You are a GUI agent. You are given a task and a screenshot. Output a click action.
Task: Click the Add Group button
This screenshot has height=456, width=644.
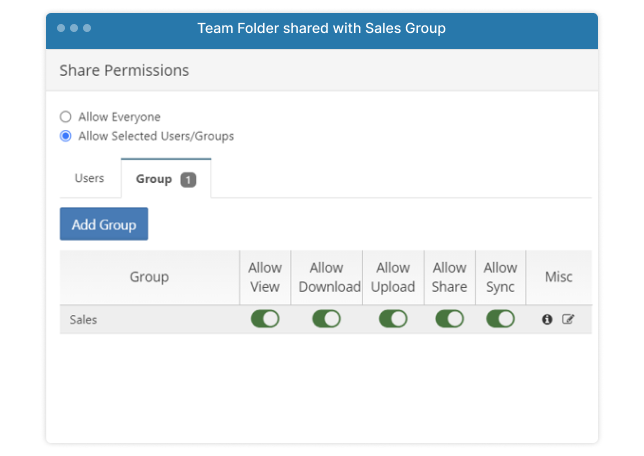point(104,224)
